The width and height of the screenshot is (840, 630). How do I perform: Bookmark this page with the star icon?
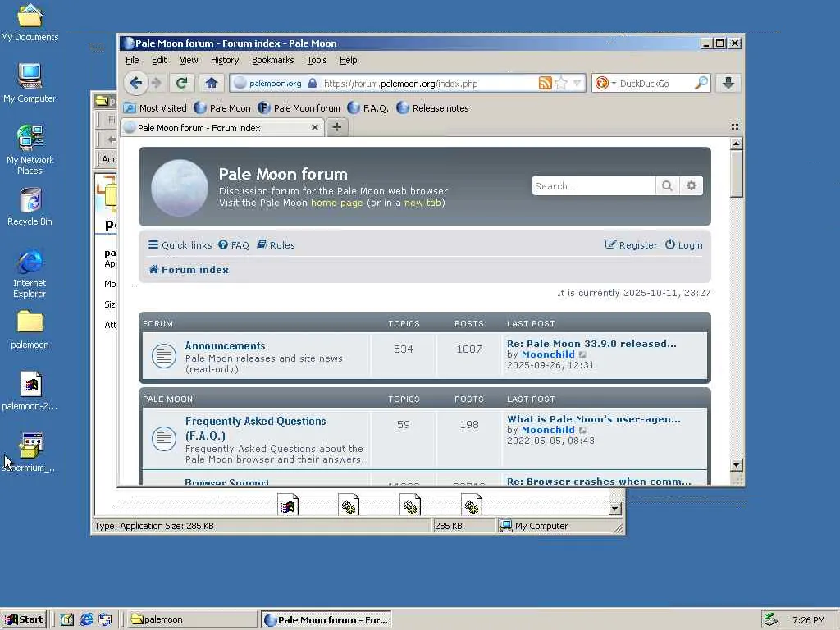point(561,83)
